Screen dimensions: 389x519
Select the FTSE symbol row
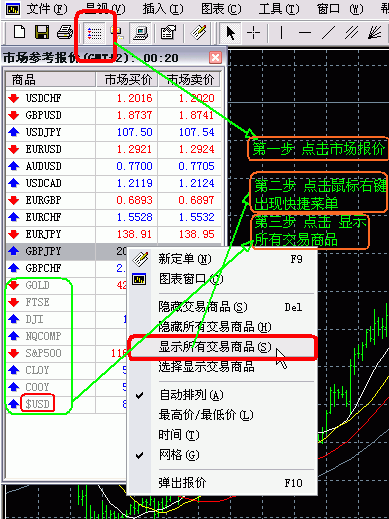(x=67, y=302)
